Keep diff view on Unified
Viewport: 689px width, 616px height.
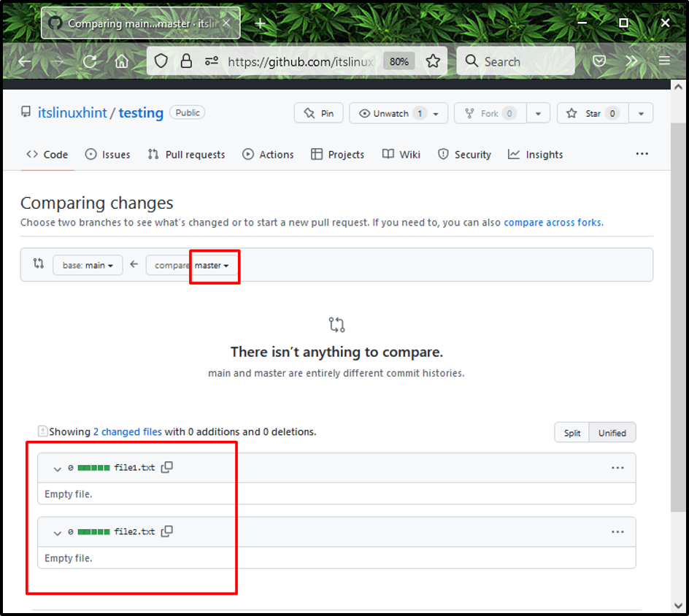tap(612, 432)
